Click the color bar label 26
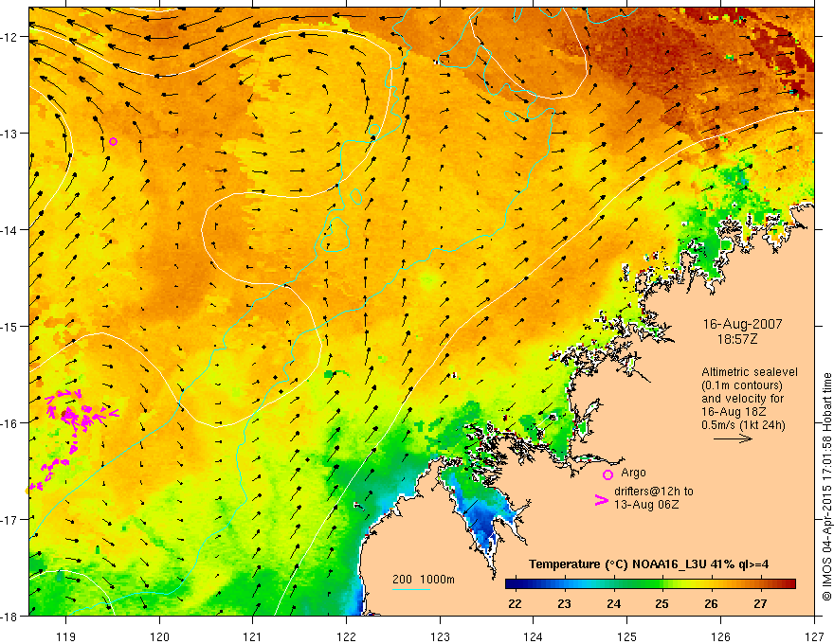Screen dimensions: 834x644 (x=711, y=604)
